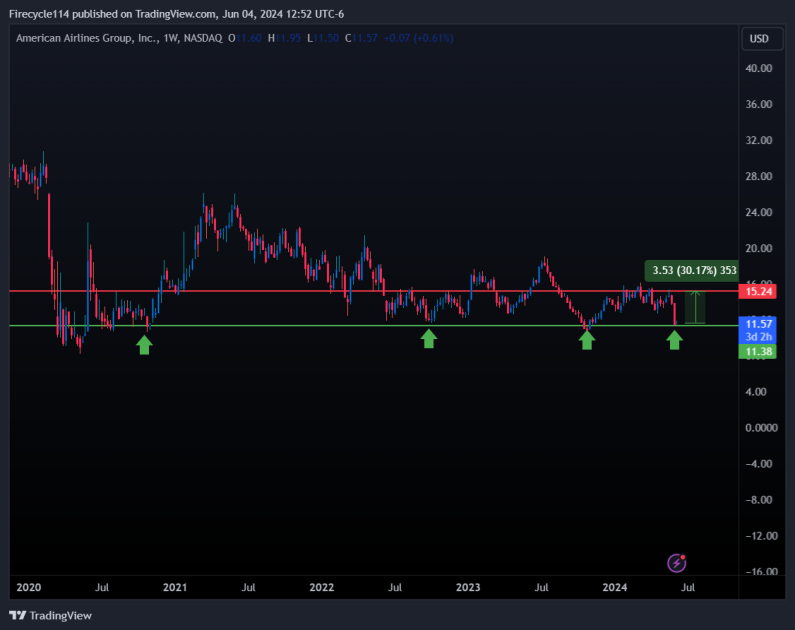Click the 1W interval label in legend
The width and height of the screenshot is (795, 630).
tap(171, 38)
